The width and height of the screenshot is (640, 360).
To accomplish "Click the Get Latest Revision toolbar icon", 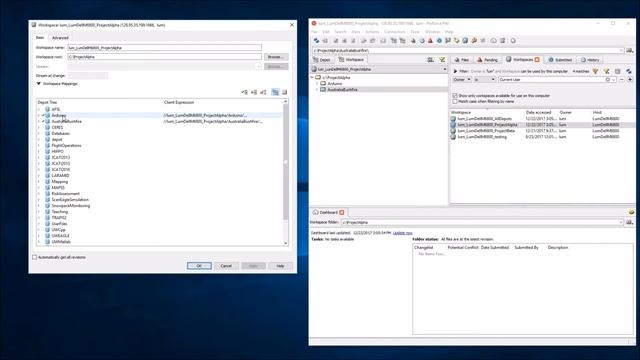I will coord(325,41).
